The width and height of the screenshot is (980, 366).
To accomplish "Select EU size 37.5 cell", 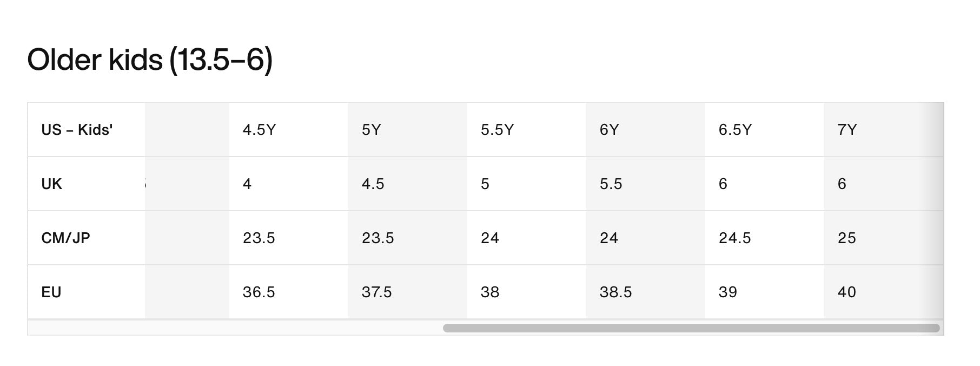I will [x=377, y=292].
